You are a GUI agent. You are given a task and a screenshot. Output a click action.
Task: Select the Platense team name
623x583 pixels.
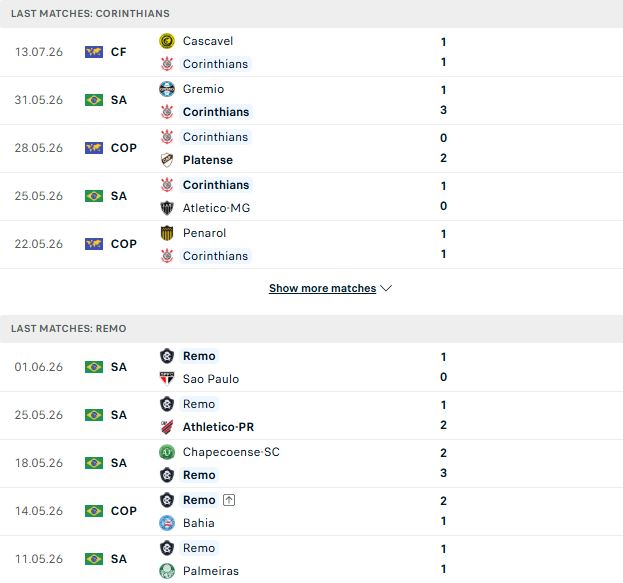(208, 160)
